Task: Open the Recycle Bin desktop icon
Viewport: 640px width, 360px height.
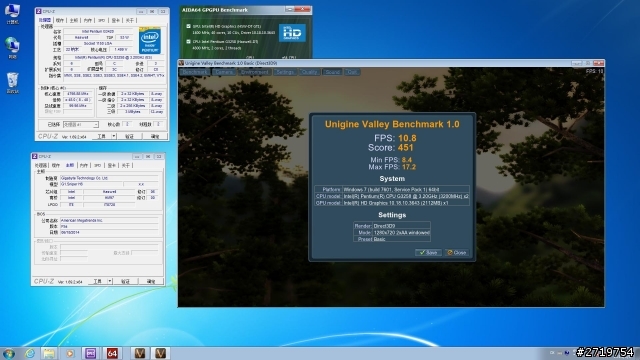Action: click(x=12, y=83)
